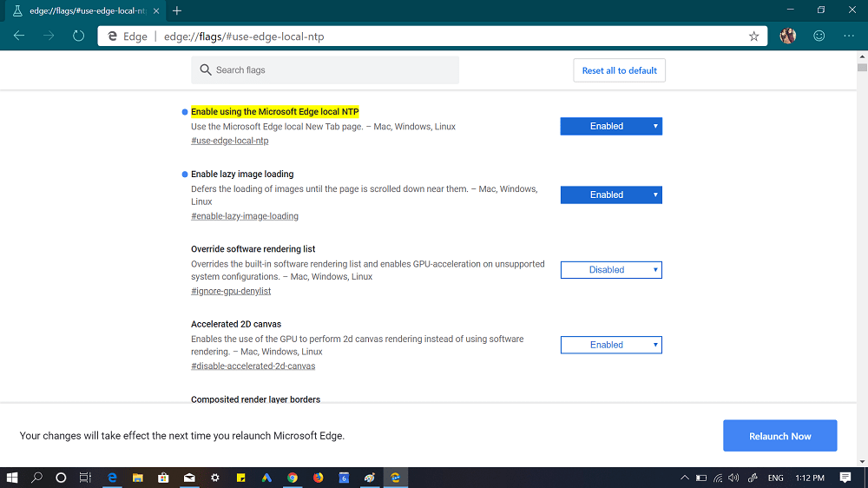
Task: Open Windows Settings gear on taskbar
Action: click(x=214, y=478)
